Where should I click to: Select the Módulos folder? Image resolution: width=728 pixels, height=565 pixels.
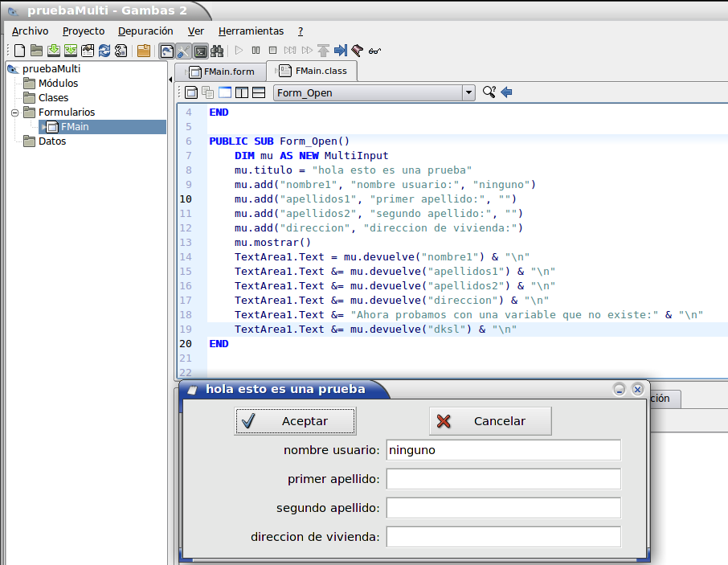point(58,83)
